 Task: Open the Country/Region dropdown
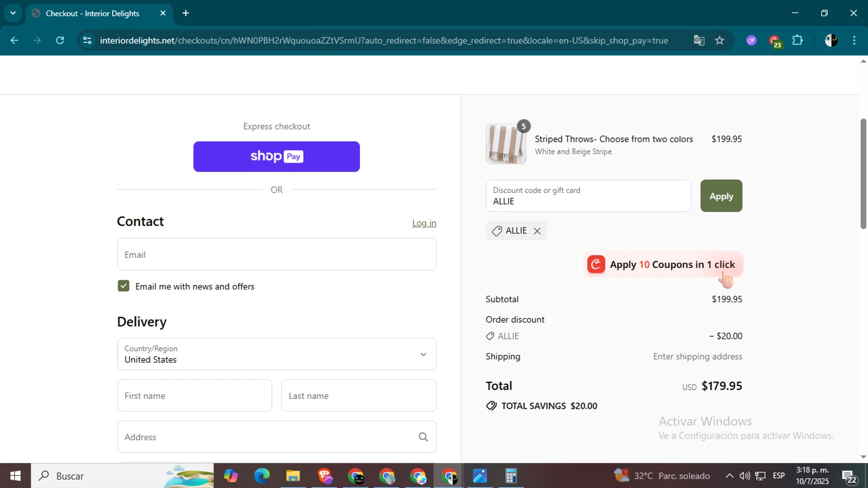point(277,354)
